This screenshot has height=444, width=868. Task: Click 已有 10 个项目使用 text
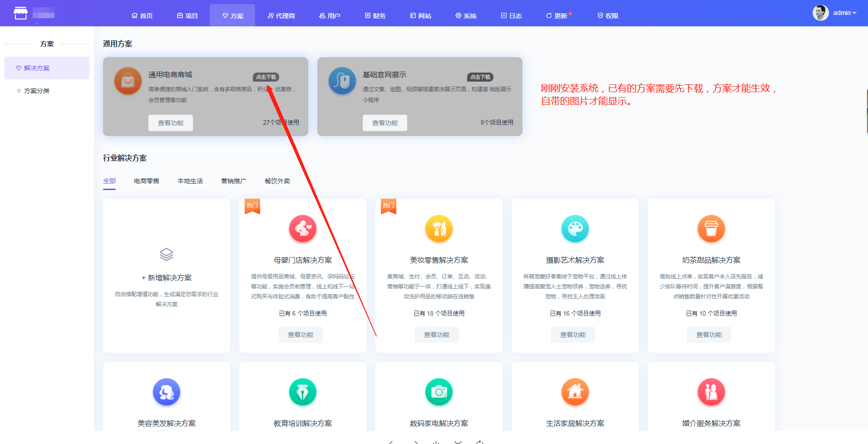point(711,313)
